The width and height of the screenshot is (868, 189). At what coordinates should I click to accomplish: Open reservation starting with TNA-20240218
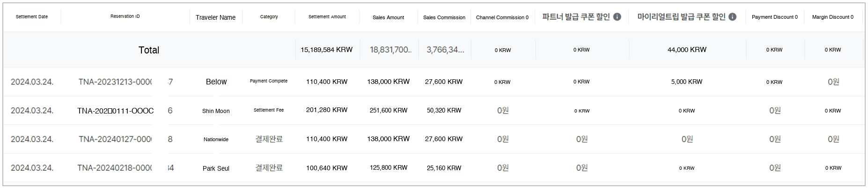point(115,168)
